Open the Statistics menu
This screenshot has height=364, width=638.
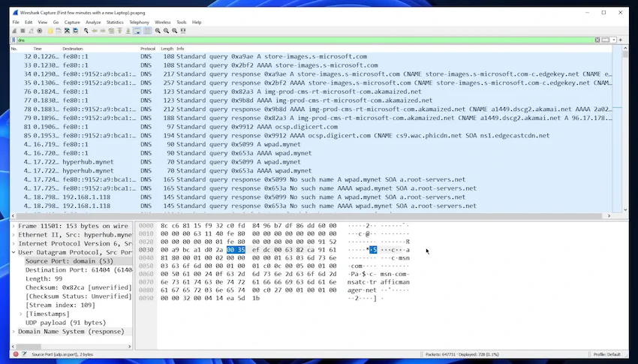[115, 23]
